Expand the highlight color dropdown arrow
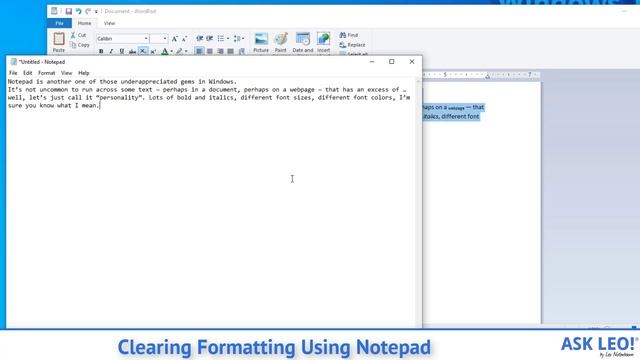The width and height of the screenshot is (640, 360). pos(186,51)
